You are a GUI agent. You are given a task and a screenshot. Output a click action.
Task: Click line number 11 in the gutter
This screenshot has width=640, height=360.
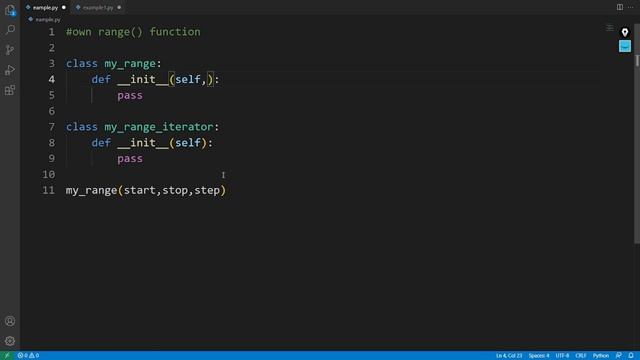(49, 190)
